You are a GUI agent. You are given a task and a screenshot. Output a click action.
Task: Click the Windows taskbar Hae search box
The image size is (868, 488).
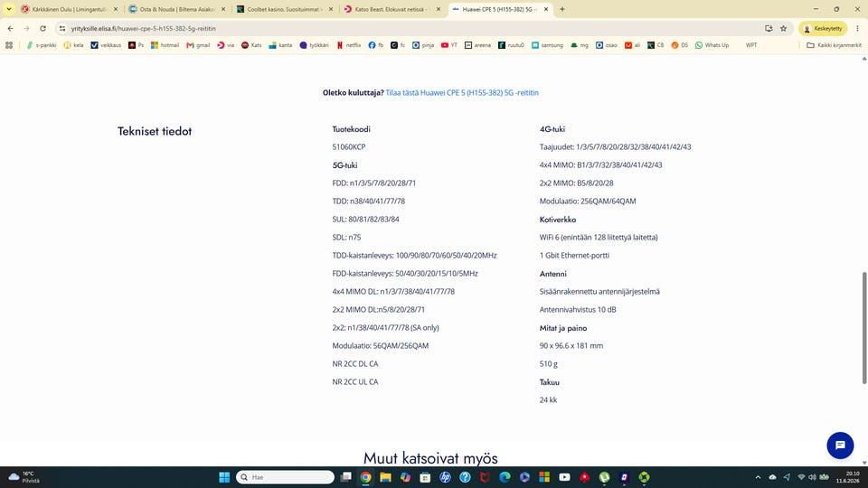(285, 477)
